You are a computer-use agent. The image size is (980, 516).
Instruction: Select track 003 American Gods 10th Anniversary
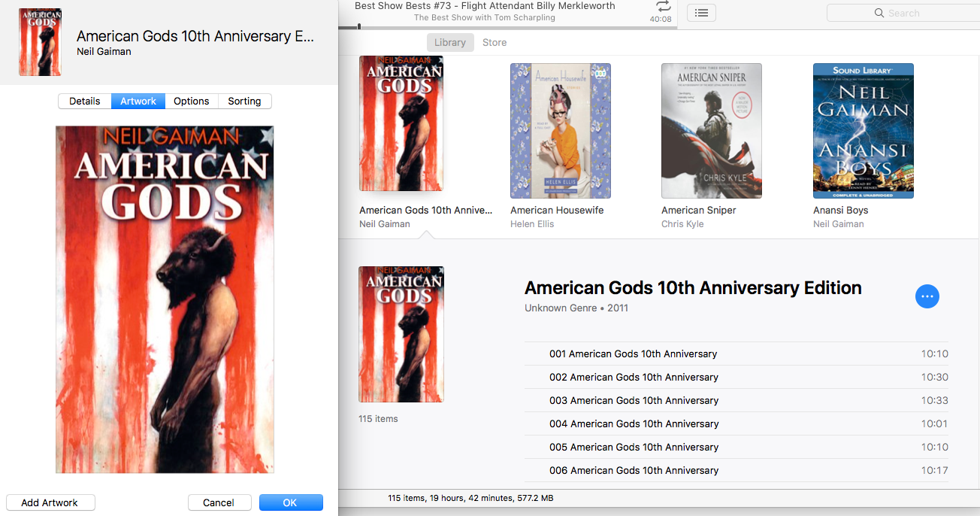[737, 400]
